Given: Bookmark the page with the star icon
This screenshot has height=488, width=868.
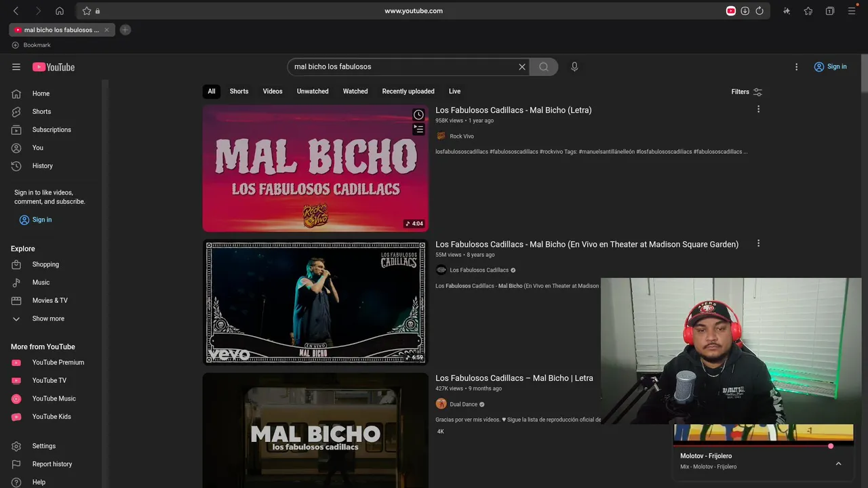Looking at the screenshot, I should (x=87, y=11).
